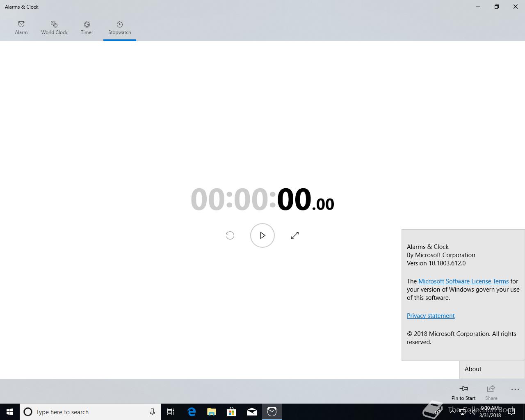Click Alarms & Clock taskbar icon
The width and height of the screenshot is (525, 420).
[272, 412]
